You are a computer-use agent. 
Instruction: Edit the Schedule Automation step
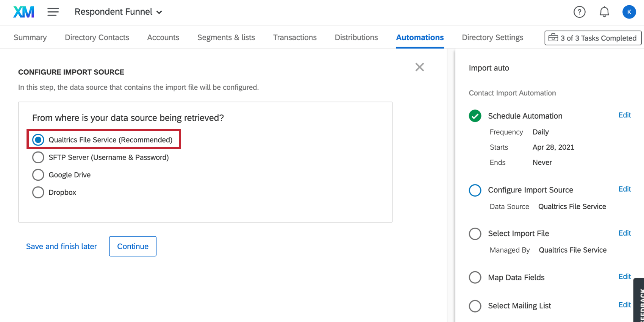coord(625,115)
